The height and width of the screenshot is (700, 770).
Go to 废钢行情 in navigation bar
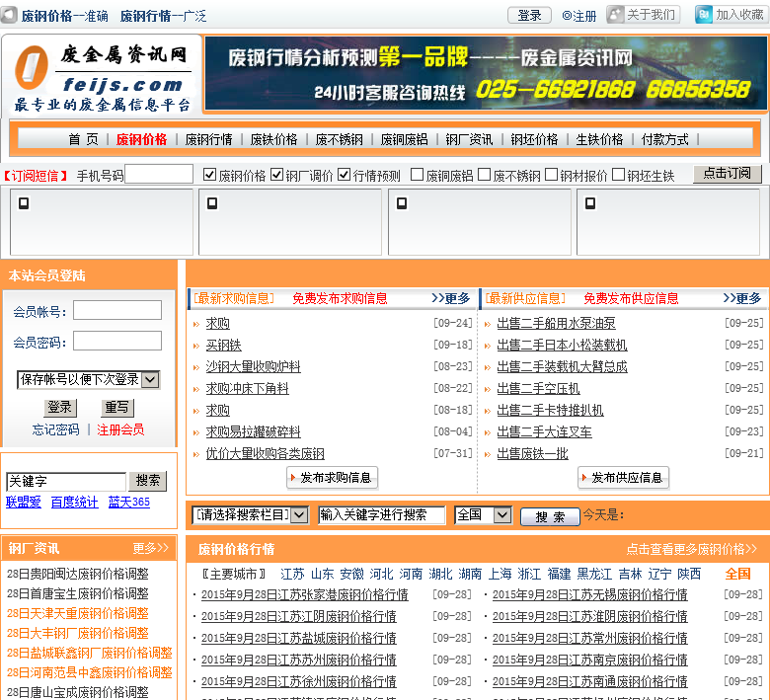point(208,139)
